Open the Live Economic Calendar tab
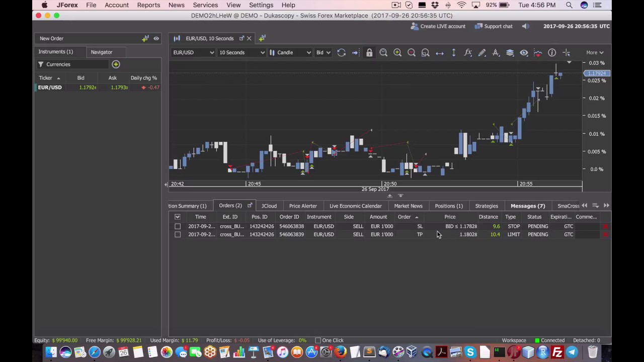 coord(355,206)
